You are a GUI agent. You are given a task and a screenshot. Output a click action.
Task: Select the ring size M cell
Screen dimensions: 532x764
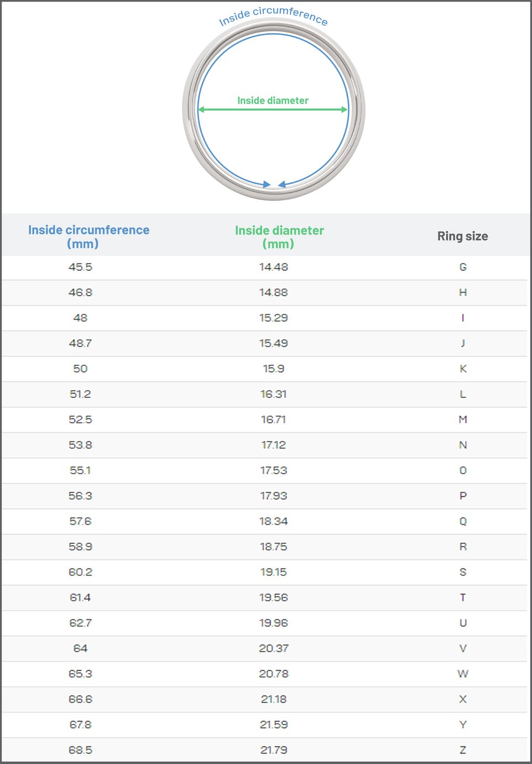click(463, 420)
